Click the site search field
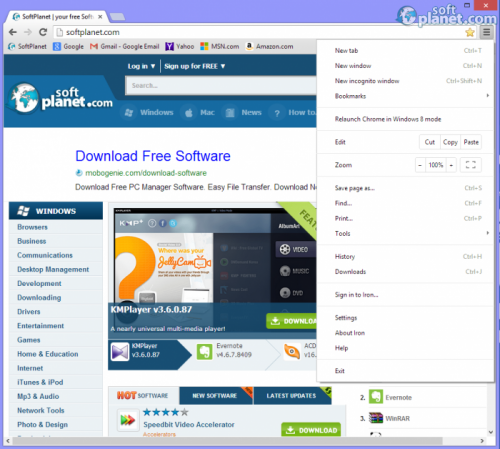Image resolution: width=500 pixels, height=449 pixels. (x=221, y=86)
